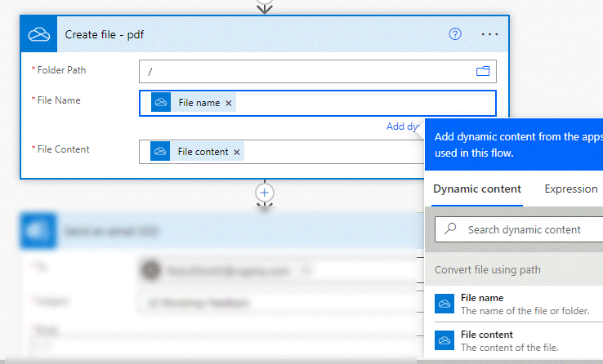Click inside the Folder Path input
This screenshot has height=364, width=603.
(x=318, y=71)
